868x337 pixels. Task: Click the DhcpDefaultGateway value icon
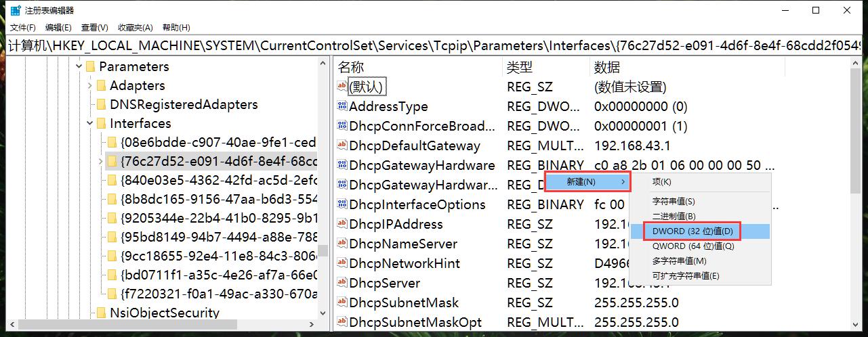point(342,145)
